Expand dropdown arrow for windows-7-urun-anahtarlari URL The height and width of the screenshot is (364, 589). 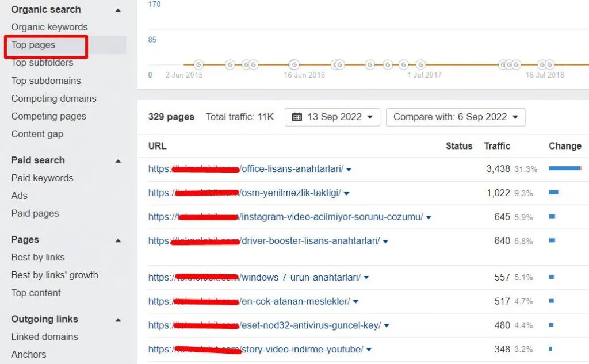tap(366, 278)
